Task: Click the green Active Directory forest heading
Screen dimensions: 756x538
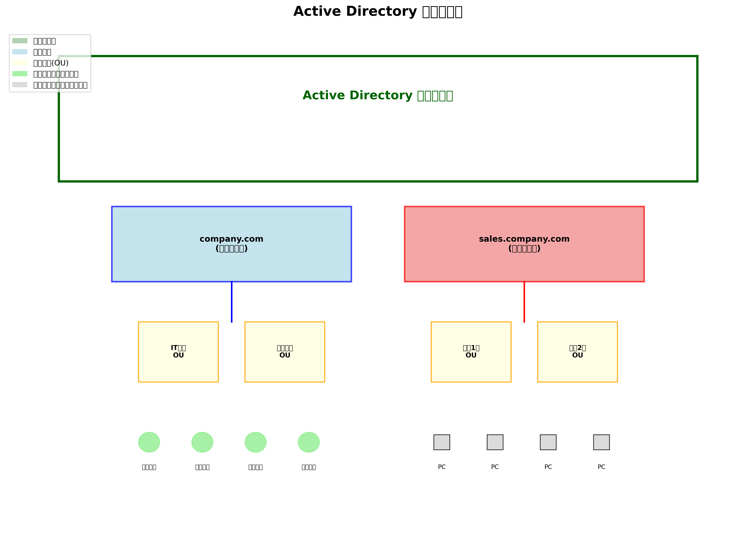Action: click(x=378, y=95)
